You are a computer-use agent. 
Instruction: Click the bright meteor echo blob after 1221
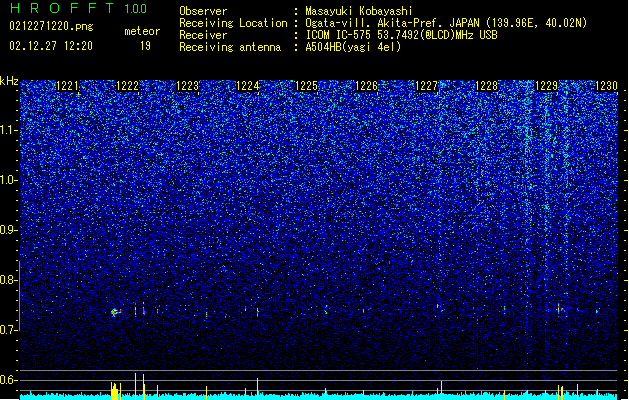(x=115, y=312)
